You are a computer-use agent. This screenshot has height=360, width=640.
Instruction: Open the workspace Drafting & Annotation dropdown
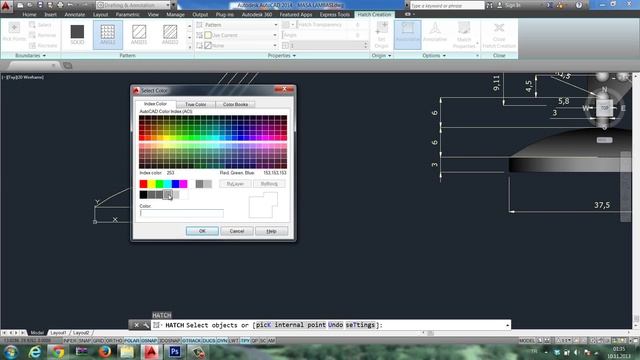(133, 5)
